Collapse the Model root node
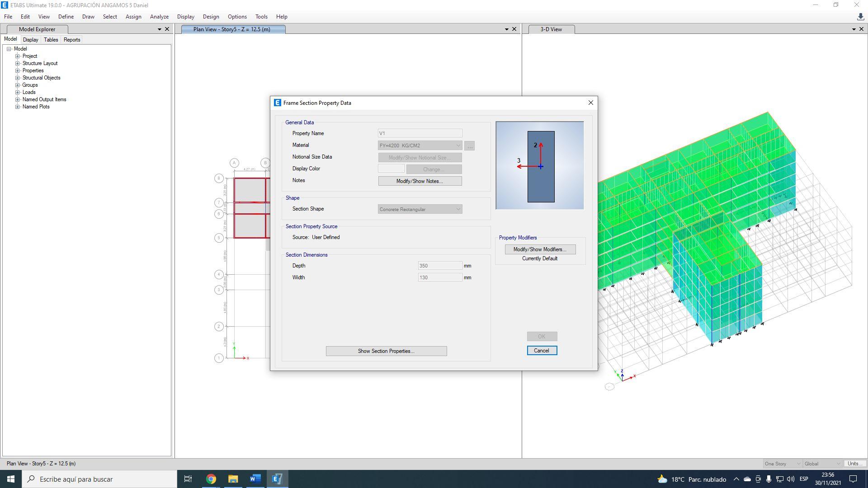The height and width of the screenshot is (488, 868). [9, 49]
